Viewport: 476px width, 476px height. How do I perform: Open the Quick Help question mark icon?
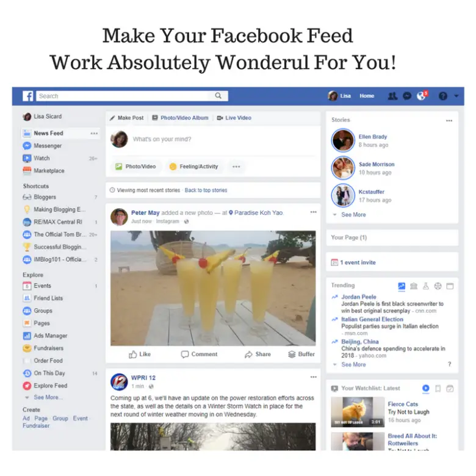[x=443, y=96]
